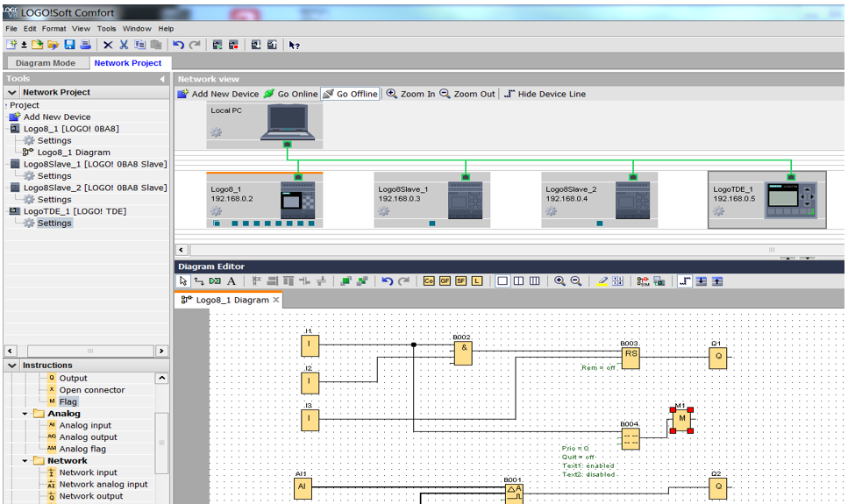Click the New file icon in main toolbar
The image size is (848, 504).
tap(11, 45)
